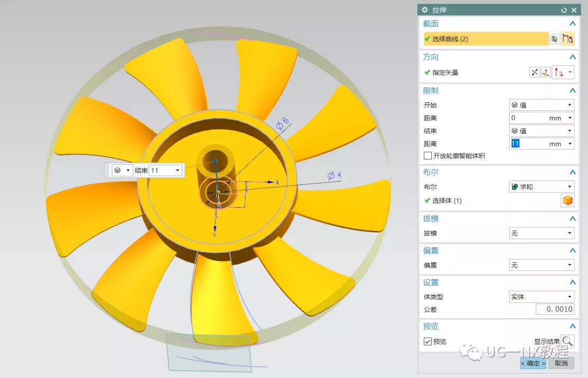Open the vector type dropdown arrow

coord(571,72)
